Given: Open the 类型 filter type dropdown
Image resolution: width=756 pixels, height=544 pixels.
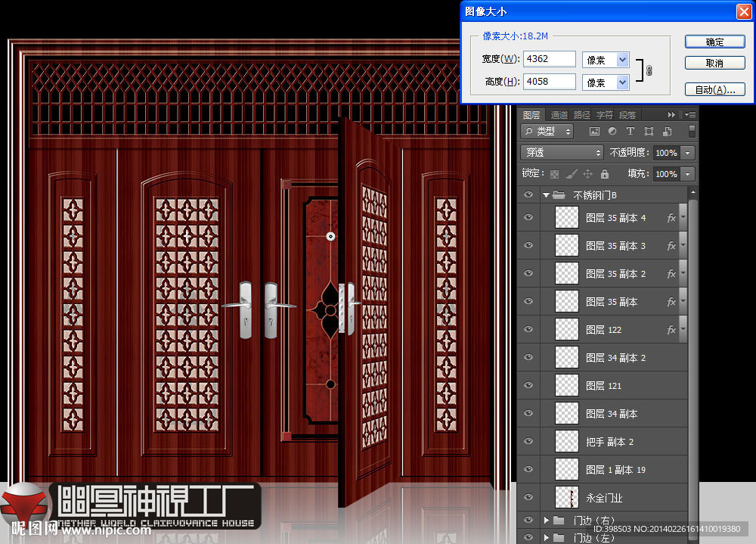Looking at the screenshot, I should (547, 132).
